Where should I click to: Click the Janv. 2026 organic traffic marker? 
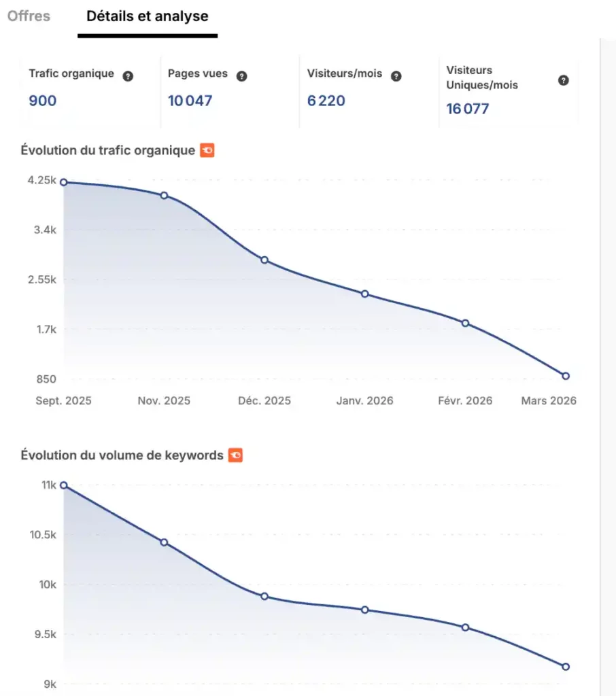click(x=365, y=294)
